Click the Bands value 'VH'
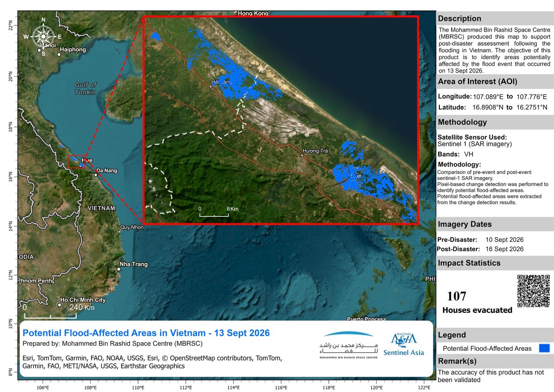 tap(469, 154)
